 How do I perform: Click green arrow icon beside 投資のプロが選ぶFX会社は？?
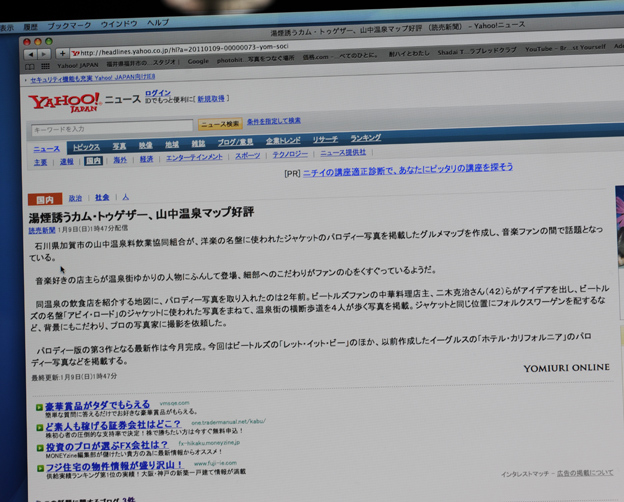[x=40, y=448]
